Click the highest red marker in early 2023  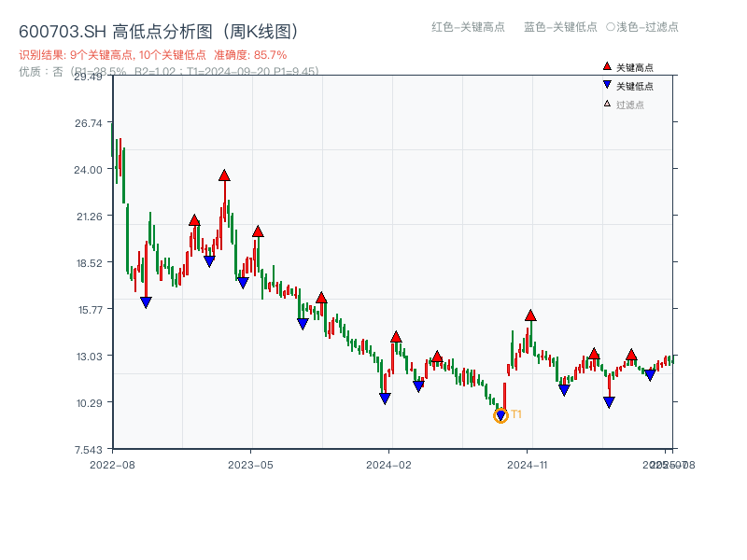pyautogui.click(x=224, y=174)
